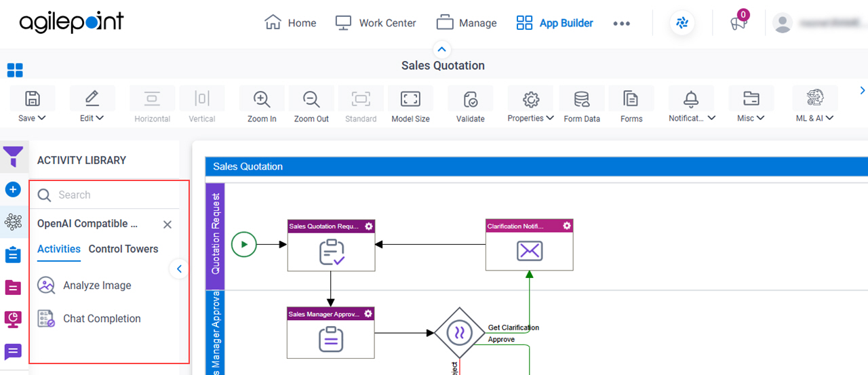Select the magenta form sidebar icon
Screen dimensions: 868x375
coord(13,288)
